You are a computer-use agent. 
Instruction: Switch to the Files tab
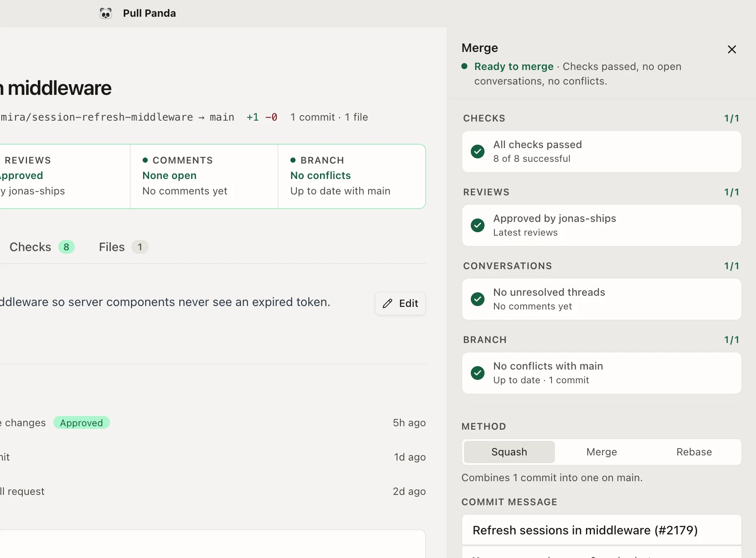click(123, 247)
